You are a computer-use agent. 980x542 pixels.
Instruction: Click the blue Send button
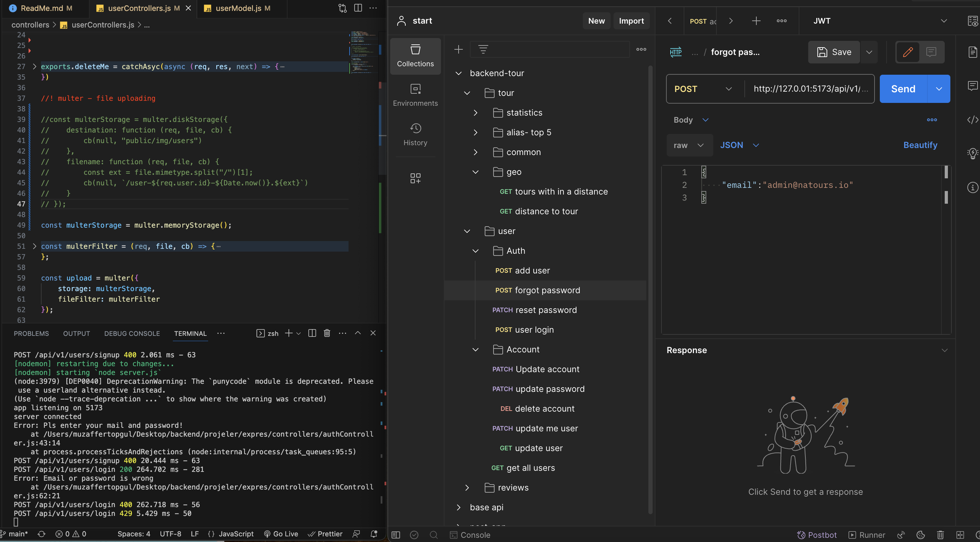click(903, 89)
